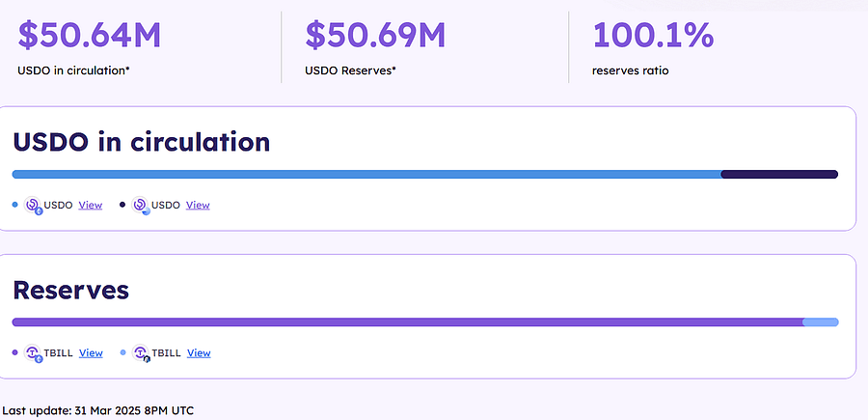The height and width of the screenshot is (420, 868).
Task: Click the dark navy segment of the circulation bar
Action: [x=780, y=175]
